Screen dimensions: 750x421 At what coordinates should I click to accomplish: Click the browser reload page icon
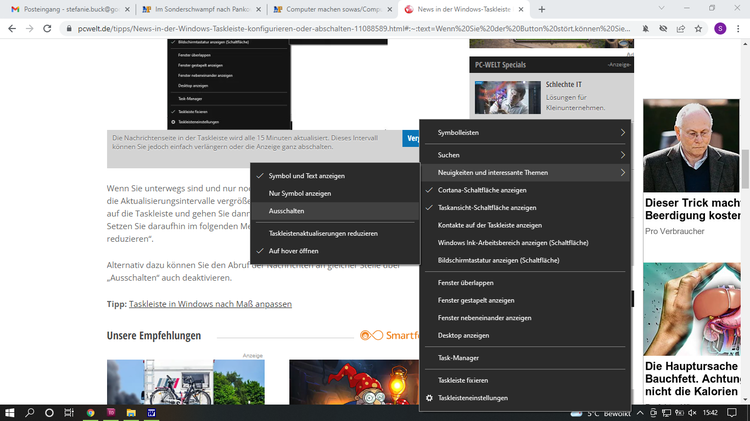click(x=48, y=28)
